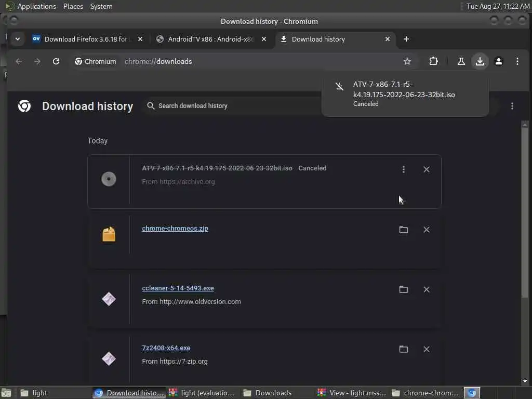This screenshot has width=532, height=399.
Task: Open the Extensions puzzle icon
Action: [433, 61]
